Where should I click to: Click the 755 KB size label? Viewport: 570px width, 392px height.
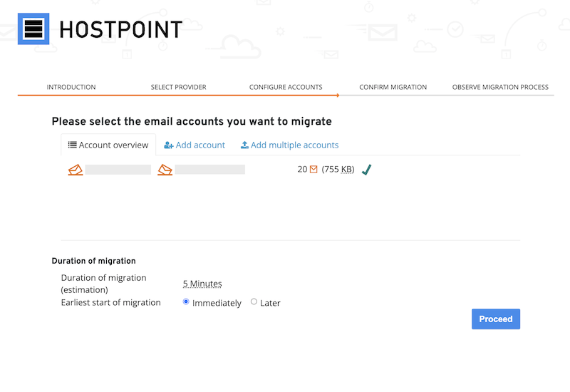coord(338,170)
